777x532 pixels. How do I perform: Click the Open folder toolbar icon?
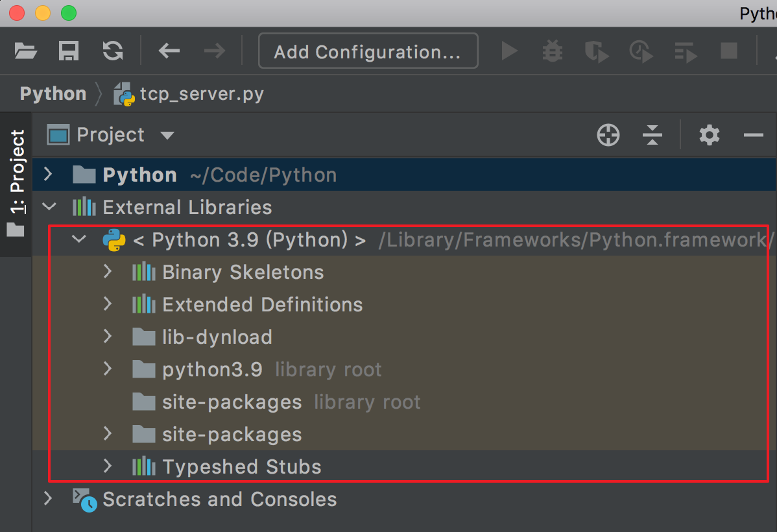[x=25, y=51]
